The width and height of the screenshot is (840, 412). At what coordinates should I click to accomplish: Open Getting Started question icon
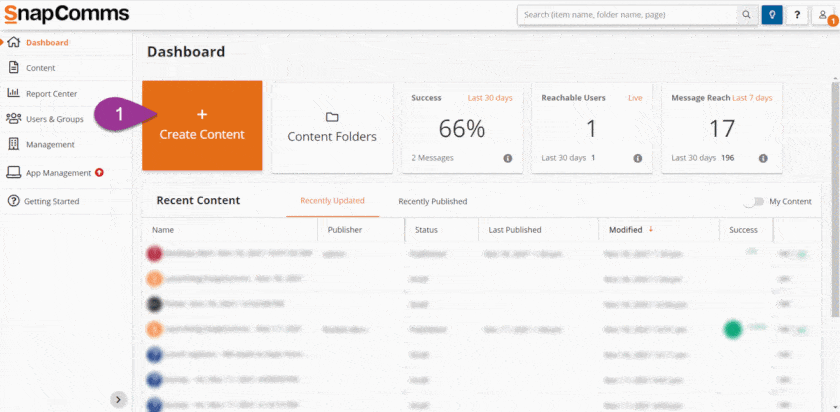coord(13,201)
